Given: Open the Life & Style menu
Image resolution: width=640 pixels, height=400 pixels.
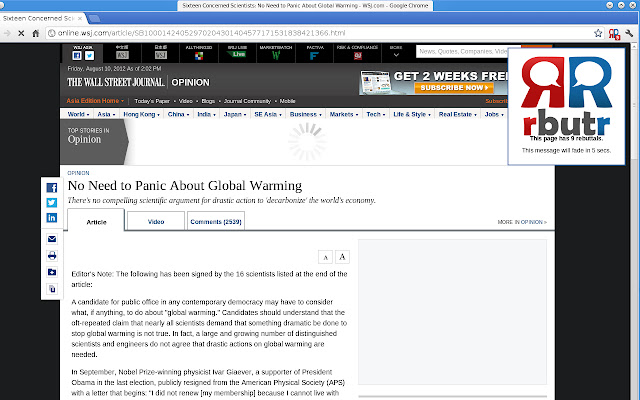Looking at the screenshot, I should 412,114.
